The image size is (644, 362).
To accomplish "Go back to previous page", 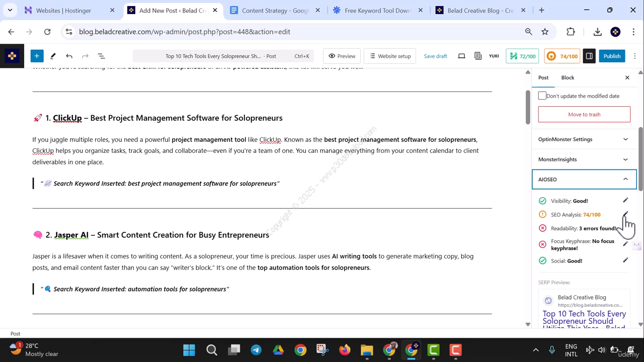I will (x=11, y=32).
